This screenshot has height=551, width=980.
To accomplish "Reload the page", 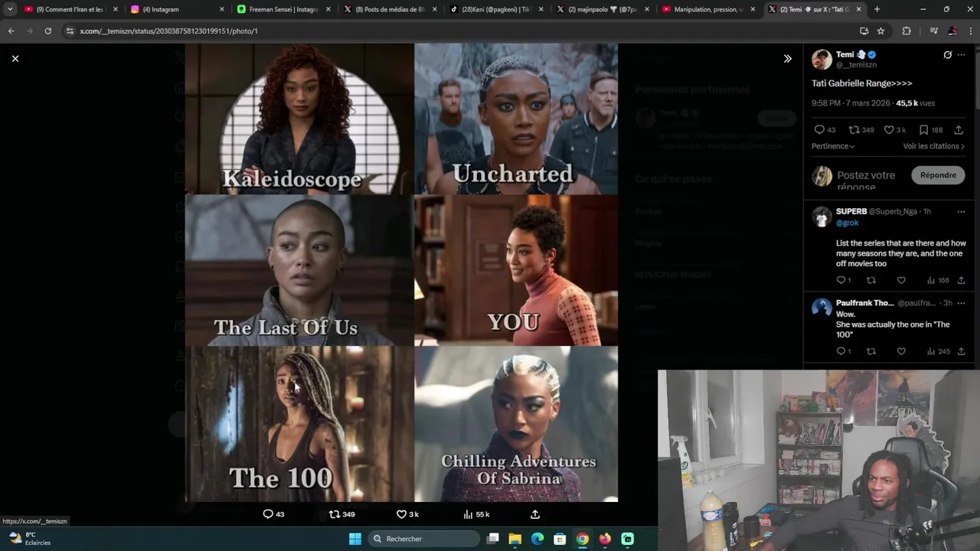I will pos(47,31).
